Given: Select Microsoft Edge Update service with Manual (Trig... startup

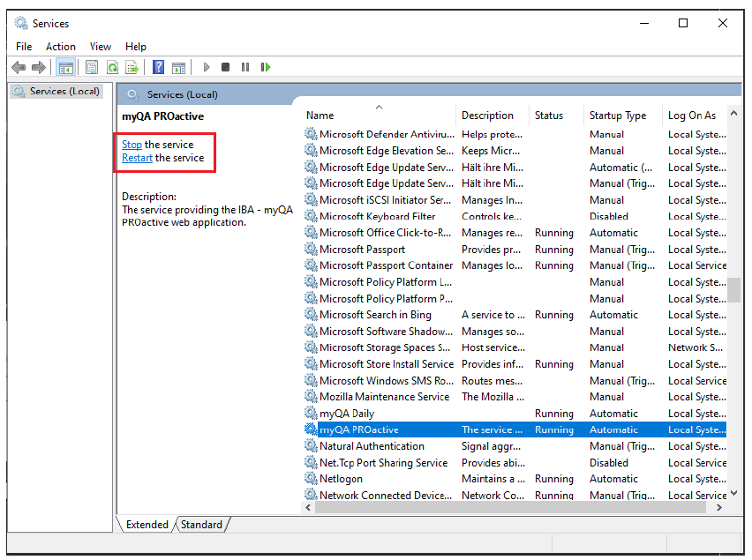Looking at the screenshot, I should point(515,183).
